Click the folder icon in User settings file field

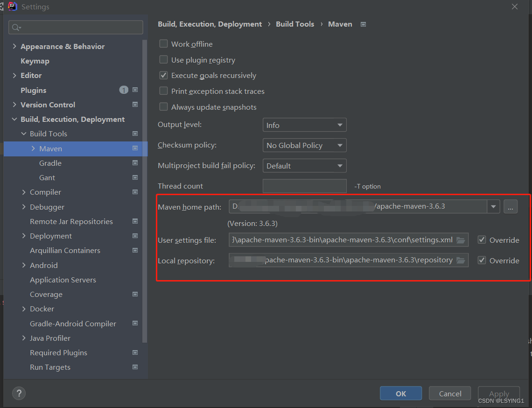[461, 240]
